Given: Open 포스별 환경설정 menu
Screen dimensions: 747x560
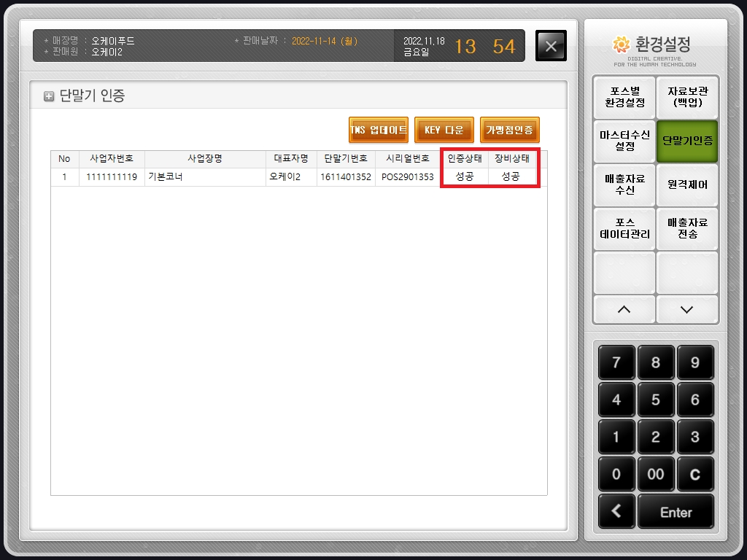Looking at the screenshot, I should coord(624,97).
